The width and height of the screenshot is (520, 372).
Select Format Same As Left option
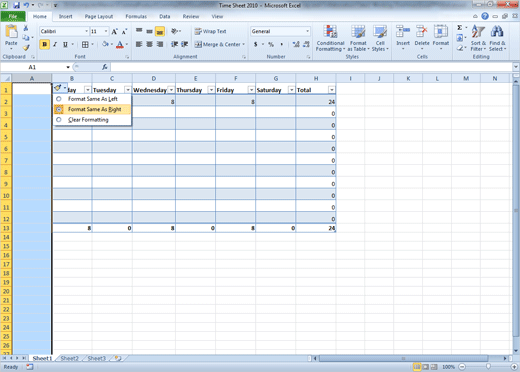point(92,99)
